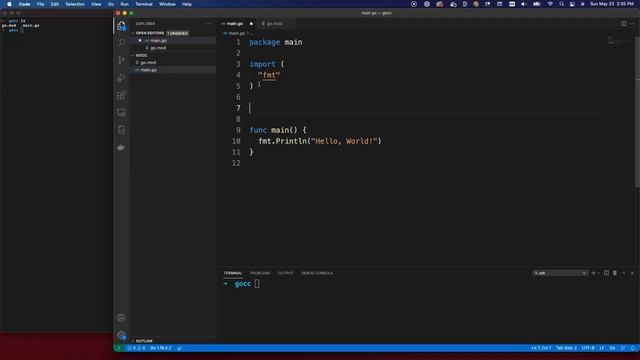Viewport: 640px width, 360px height.
Task: Open the File menu
Action: coord(40,4)
